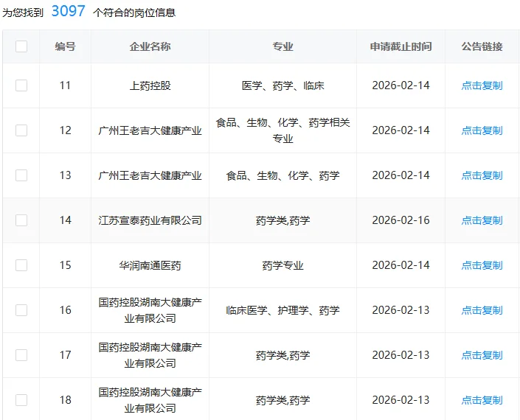Select checkbox for row 15 华润南通医药
This screenshot has height=420, width=520.
21,265
